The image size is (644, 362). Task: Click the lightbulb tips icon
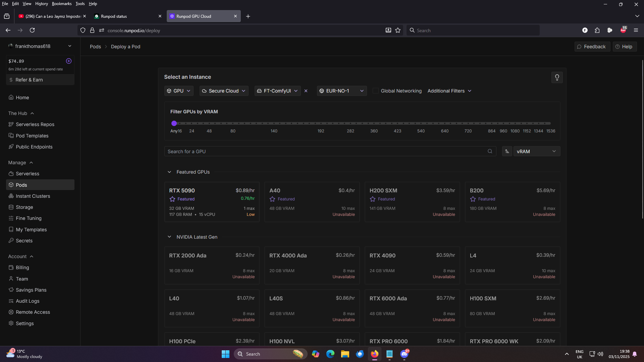[x=557, y=77]
